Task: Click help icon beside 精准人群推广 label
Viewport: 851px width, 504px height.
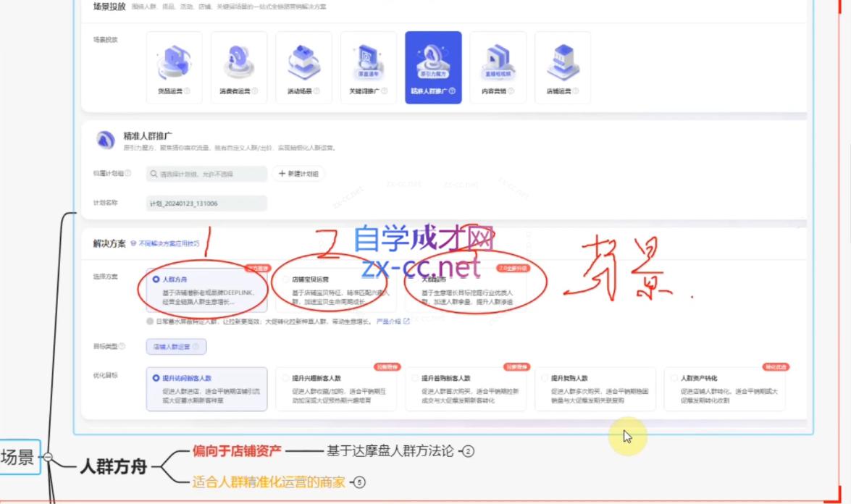Action: 452,91
